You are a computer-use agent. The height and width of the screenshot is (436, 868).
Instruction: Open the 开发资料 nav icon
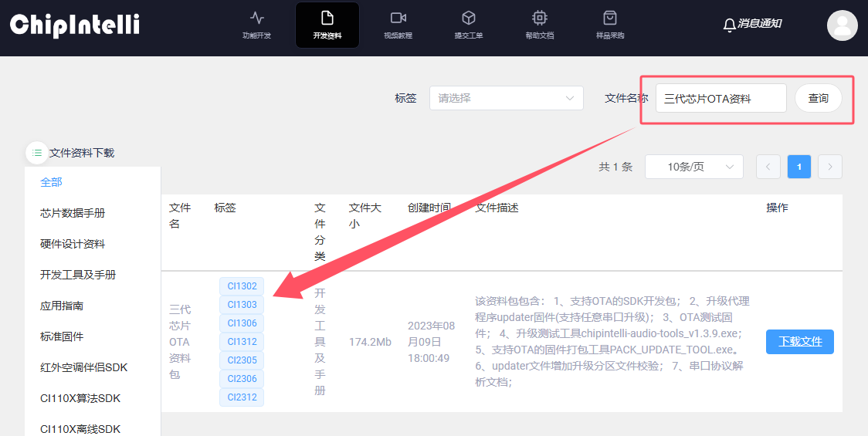pos(327,18)
